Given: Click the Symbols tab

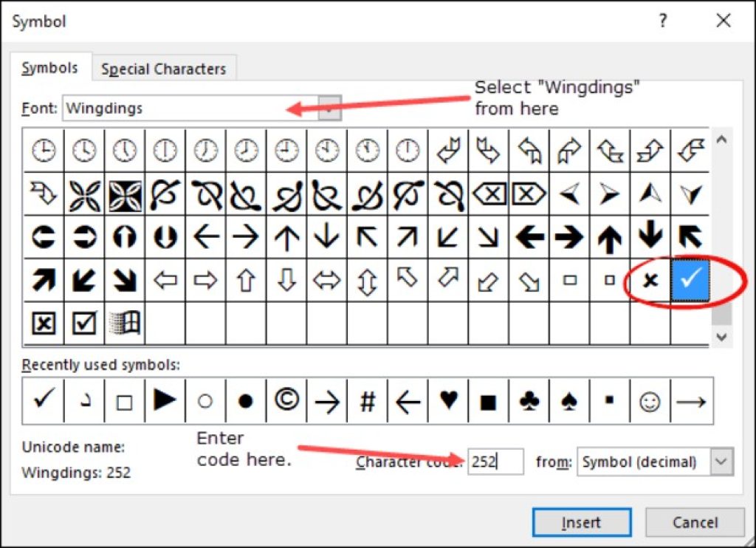Looking at the screenshot, I should click(x=49, y=67).
